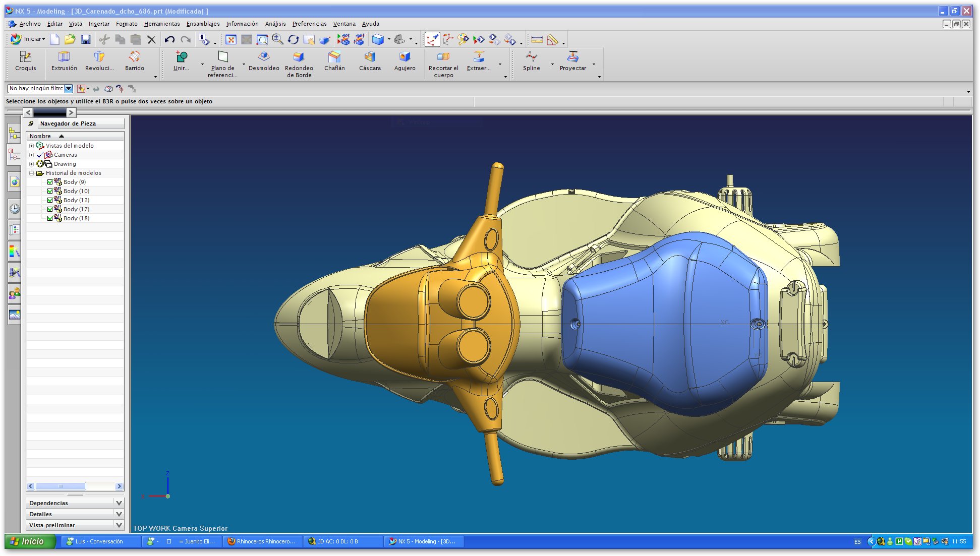This screenshot has width=980, height=556.
Task: Open the Análisis menu
Action: click(x=275, y=24)
